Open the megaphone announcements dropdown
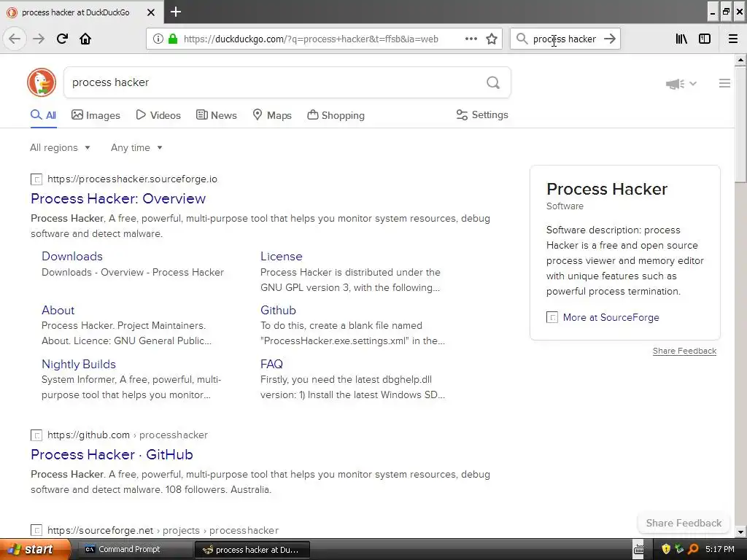 (x=681, y=84)
